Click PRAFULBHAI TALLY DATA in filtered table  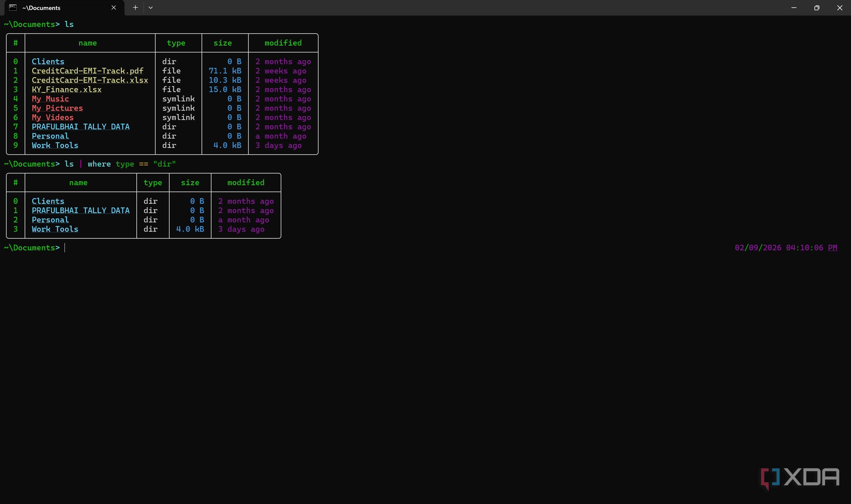[x=80, y=210]
